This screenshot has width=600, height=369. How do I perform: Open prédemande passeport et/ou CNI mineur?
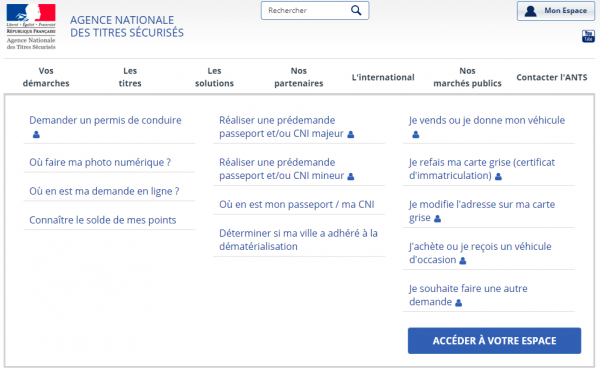click(x=282, y=169)
